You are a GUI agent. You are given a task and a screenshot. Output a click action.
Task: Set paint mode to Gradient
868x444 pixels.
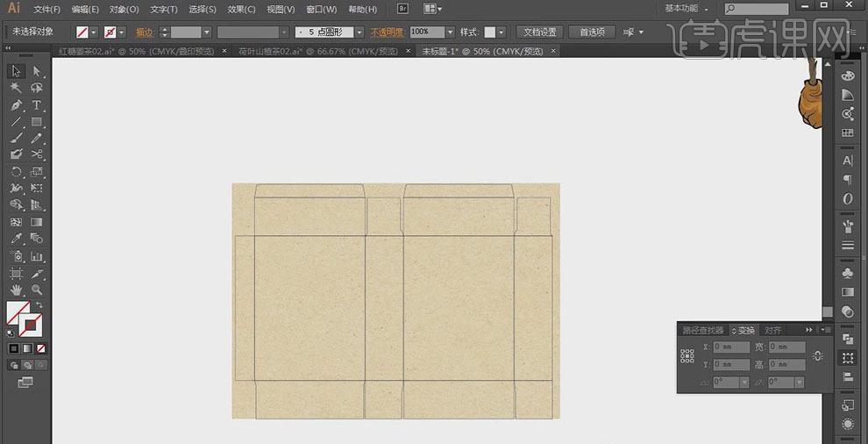(27, 348)
